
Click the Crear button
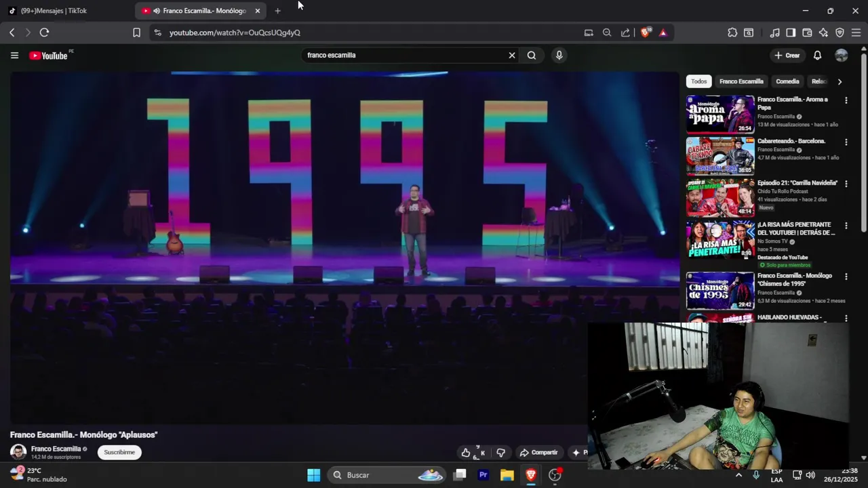(787, 56)
